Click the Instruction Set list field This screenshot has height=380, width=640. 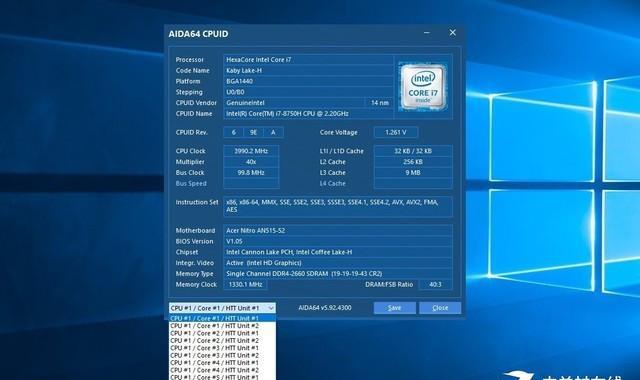point(338,206)
